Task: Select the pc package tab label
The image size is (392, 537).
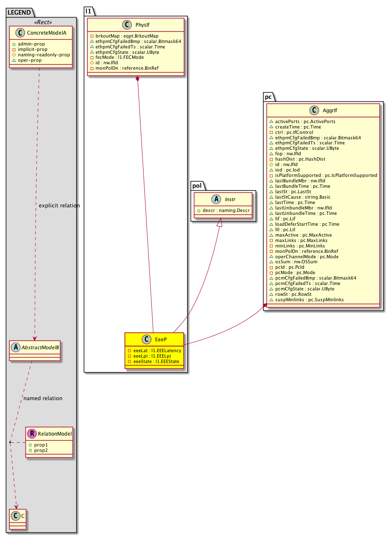Action: pyautogui.click(x=269, y=96)
